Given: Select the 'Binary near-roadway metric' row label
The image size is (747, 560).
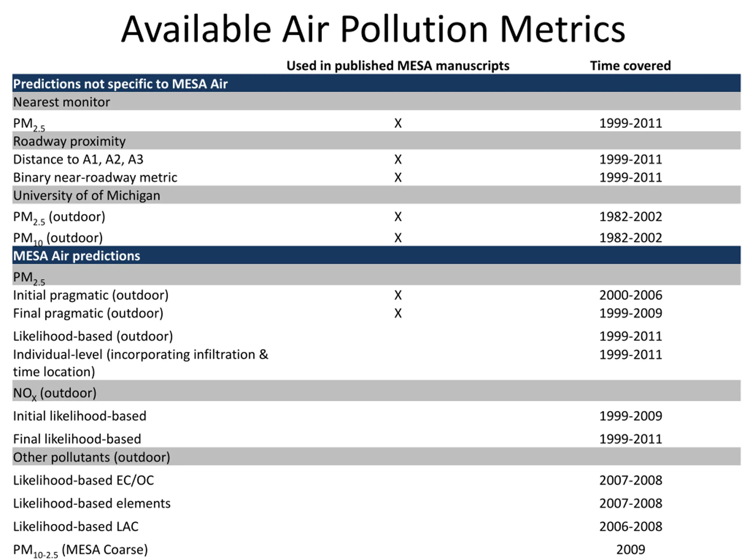Looking at the screenshot, I should pos(95,178).
